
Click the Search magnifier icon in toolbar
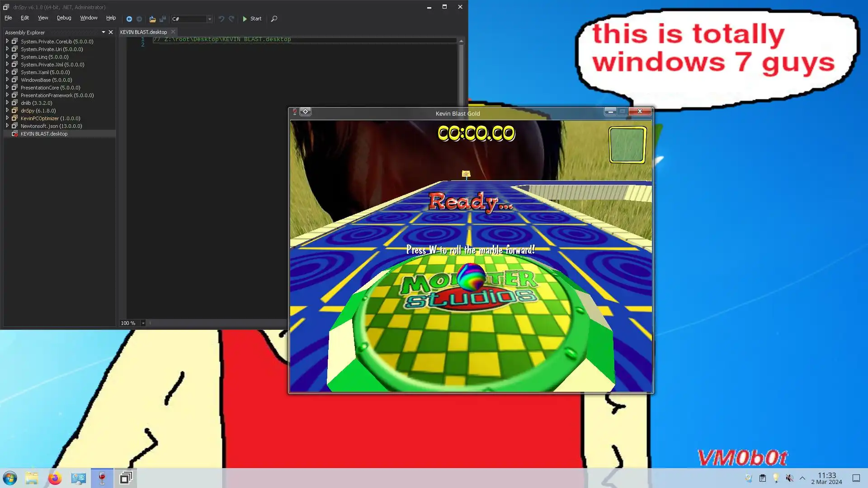click(274, 19)
